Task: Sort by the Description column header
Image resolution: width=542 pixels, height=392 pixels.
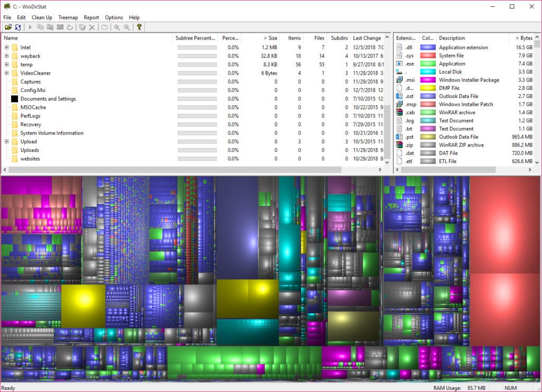Action: pos(472,38)
